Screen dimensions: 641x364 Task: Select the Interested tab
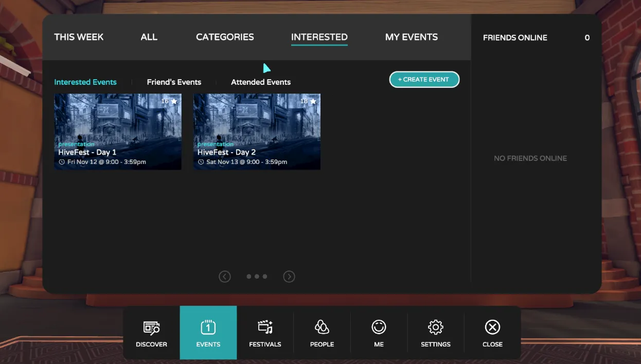tap(319, 37)
